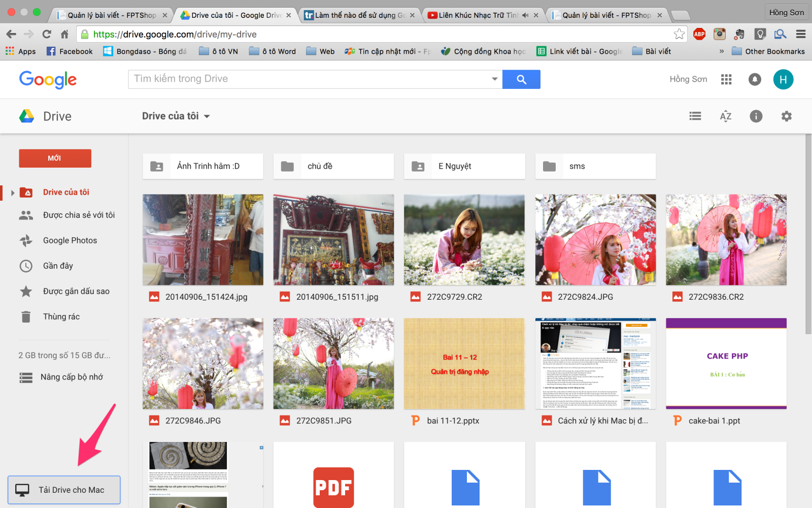Open the Drive của tôi breadcrumb dropdown
The height and width of the screenshot is (508, 812).
coord(207,116)
